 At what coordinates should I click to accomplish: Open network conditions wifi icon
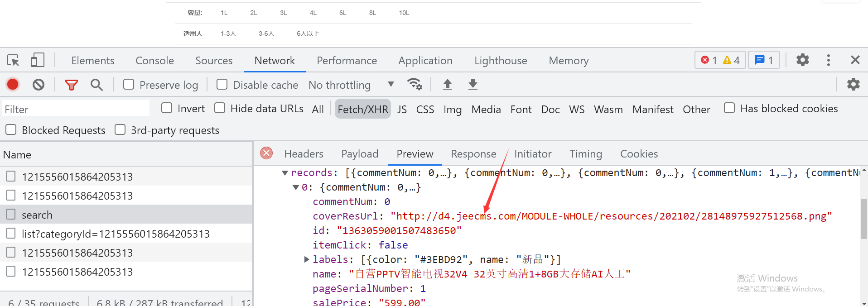[414, 84]
